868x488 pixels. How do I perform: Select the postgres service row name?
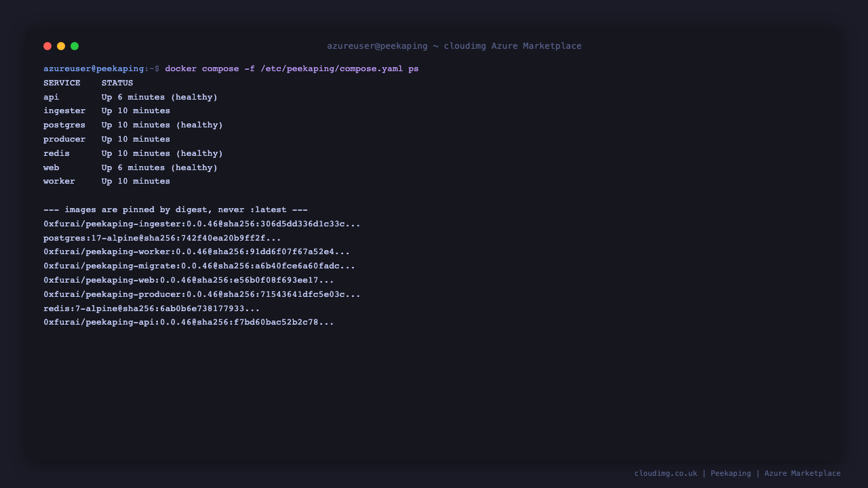coord(64,125)
